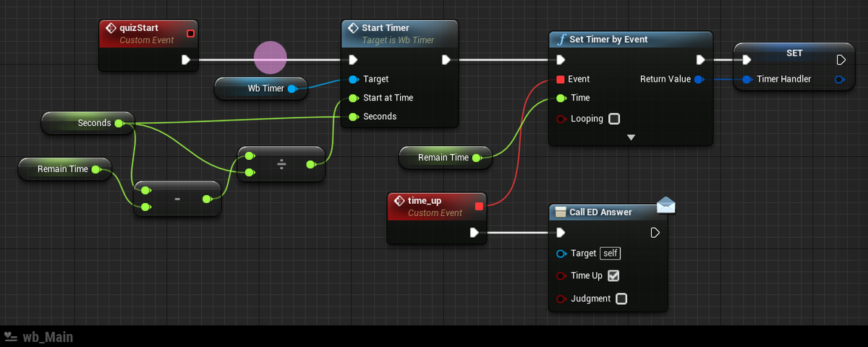
Task: Click the Call ED Answer execution output pin
Action: [x=655, y=232]
